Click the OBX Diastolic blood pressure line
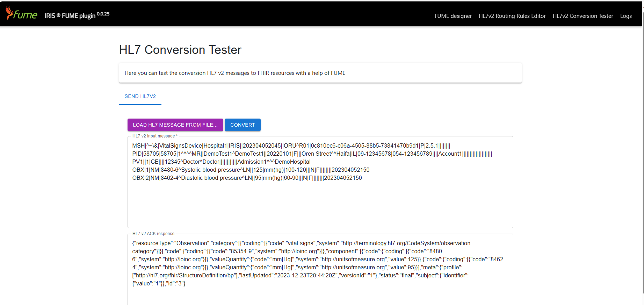This screenshot has height=305, width=644. coord(247,178)
